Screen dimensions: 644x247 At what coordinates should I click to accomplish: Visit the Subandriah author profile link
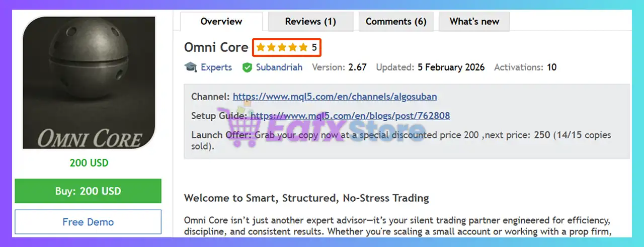click(279, 67)
